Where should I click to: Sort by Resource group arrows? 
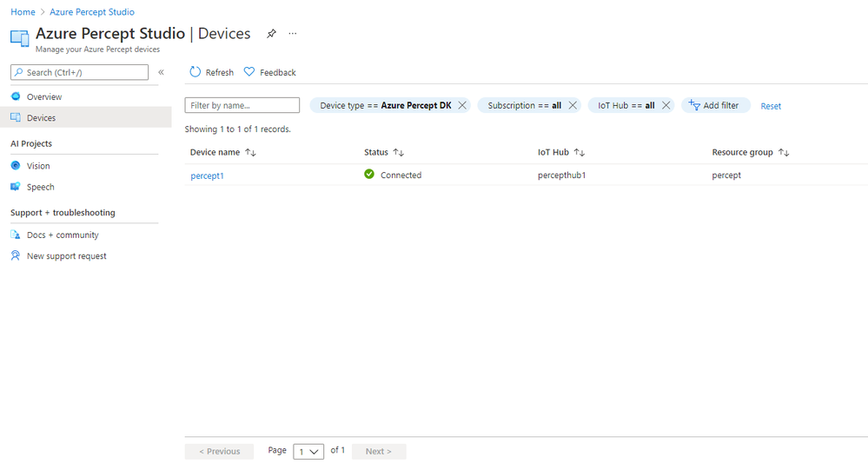click(784, 152)
